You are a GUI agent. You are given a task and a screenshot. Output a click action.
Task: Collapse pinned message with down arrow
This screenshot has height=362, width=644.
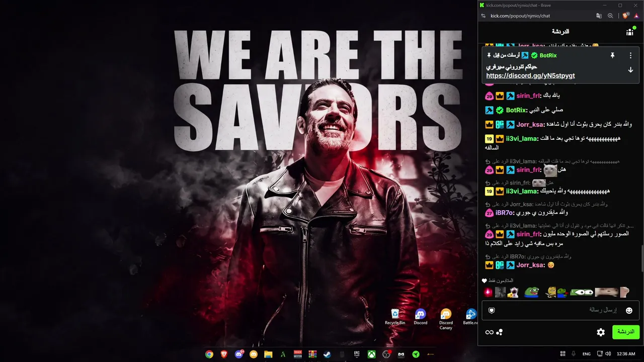tap(630, 70)
